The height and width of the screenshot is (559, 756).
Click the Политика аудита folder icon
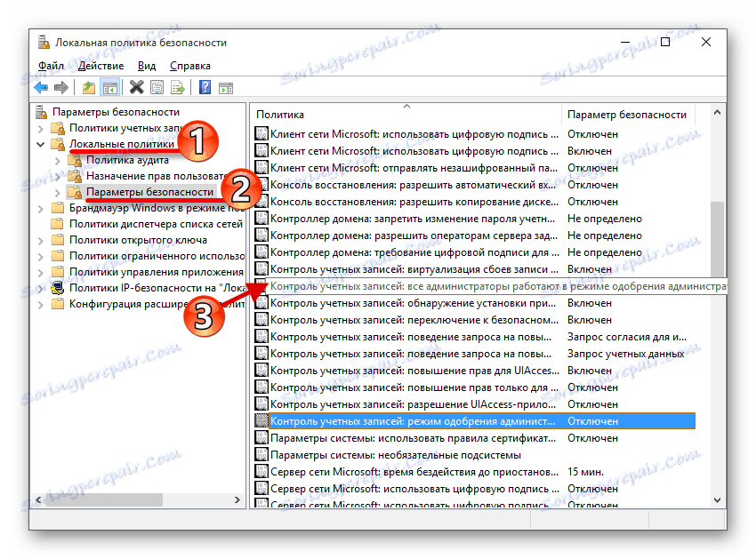(x=75, y=160)
